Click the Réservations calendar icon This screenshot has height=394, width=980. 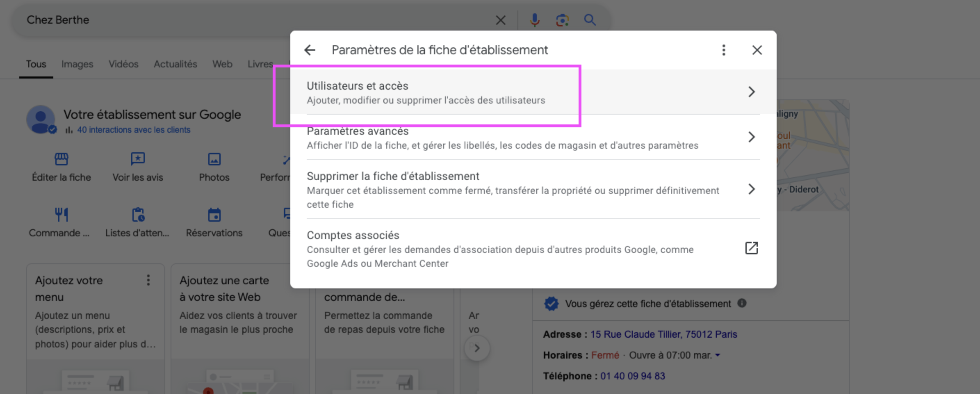point(214,214)
